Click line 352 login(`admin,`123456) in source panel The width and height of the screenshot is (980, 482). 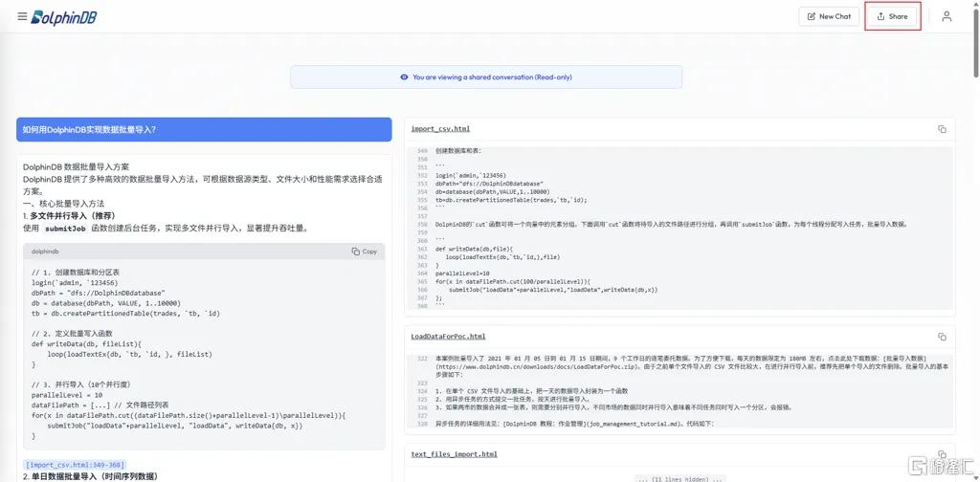(x=471, y=175)
